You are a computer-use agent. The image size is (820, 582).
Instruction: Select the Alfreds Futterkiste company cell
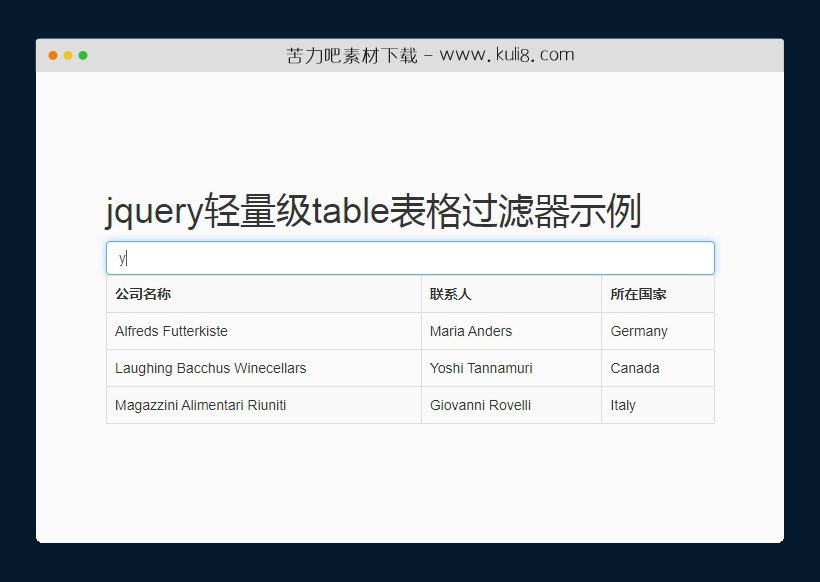coord(170,331)
